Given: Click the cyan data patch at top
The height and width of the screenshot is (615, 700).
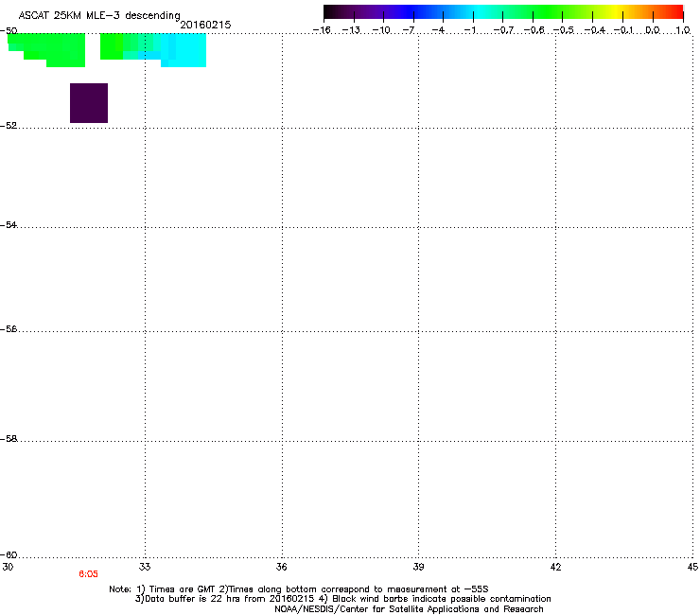Looking at the screenshot, I should click(x=184, y=50).
